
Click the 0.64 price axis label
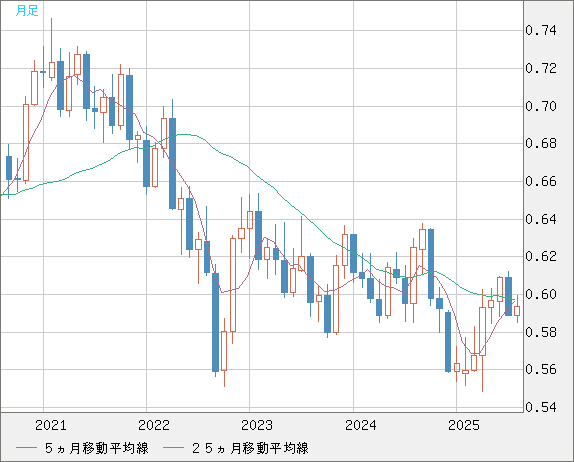[x=541, y=220]
